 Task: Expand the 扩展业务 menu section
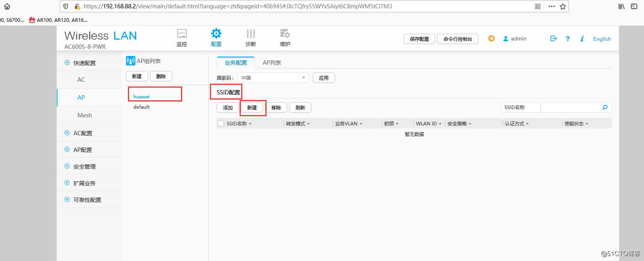coord(67,183)
